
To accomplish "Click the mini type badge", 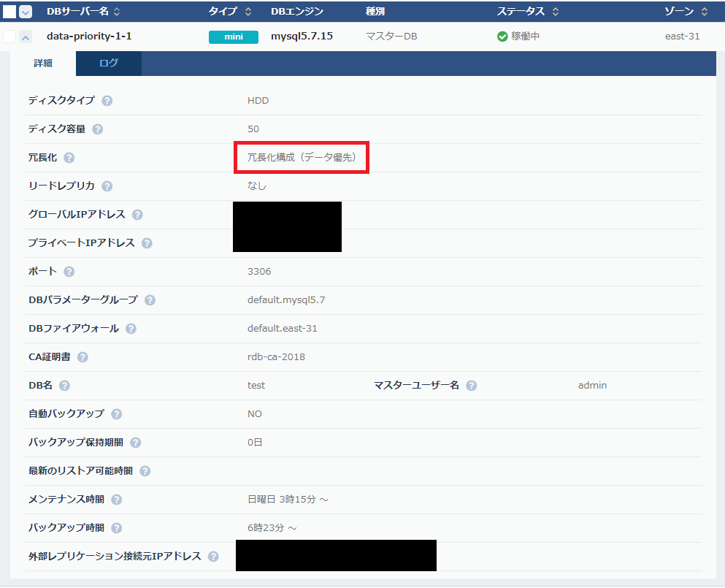I will pos(234,37).
